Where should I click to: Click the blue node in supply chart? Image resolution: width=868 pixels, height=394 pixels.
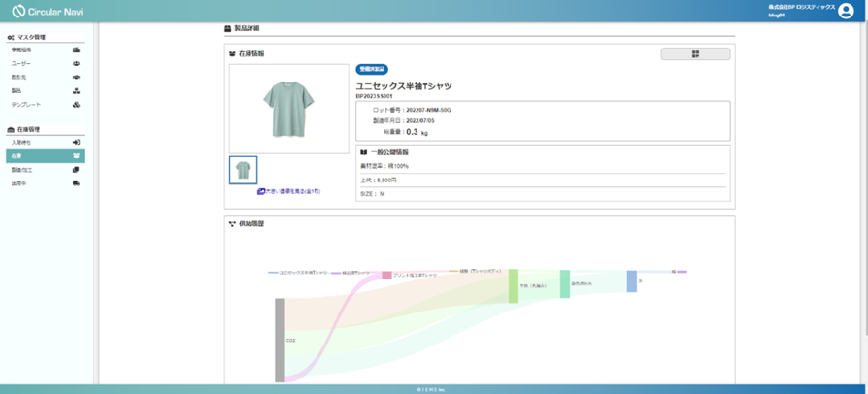pos(631,281)
